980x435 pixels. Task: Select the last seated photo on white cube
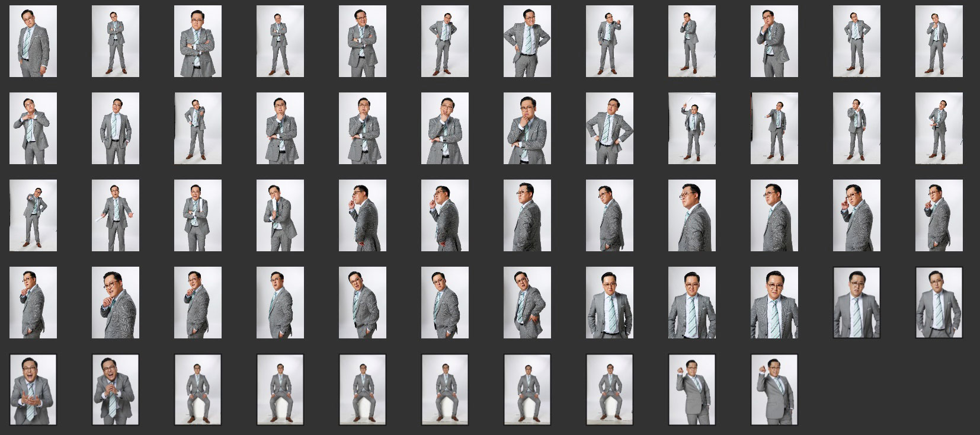pyautogui.click(x=610, y=389)
